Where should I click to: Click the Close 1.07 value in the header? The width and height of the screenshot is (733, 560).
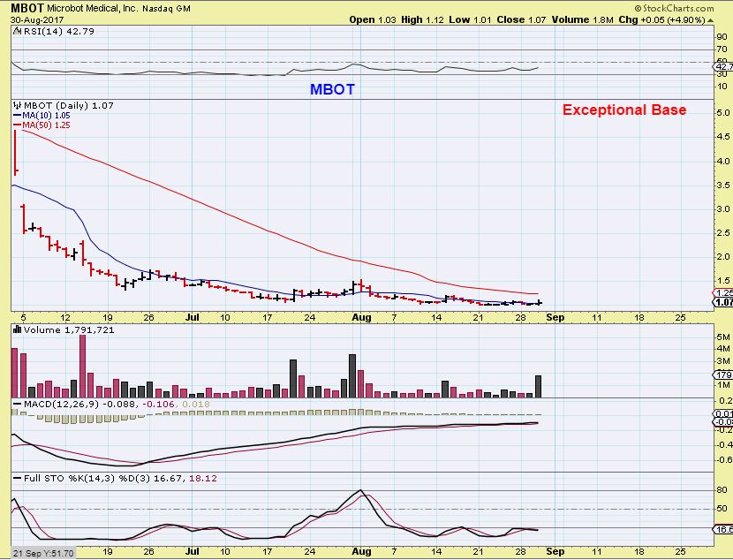(x=521, y=19)
